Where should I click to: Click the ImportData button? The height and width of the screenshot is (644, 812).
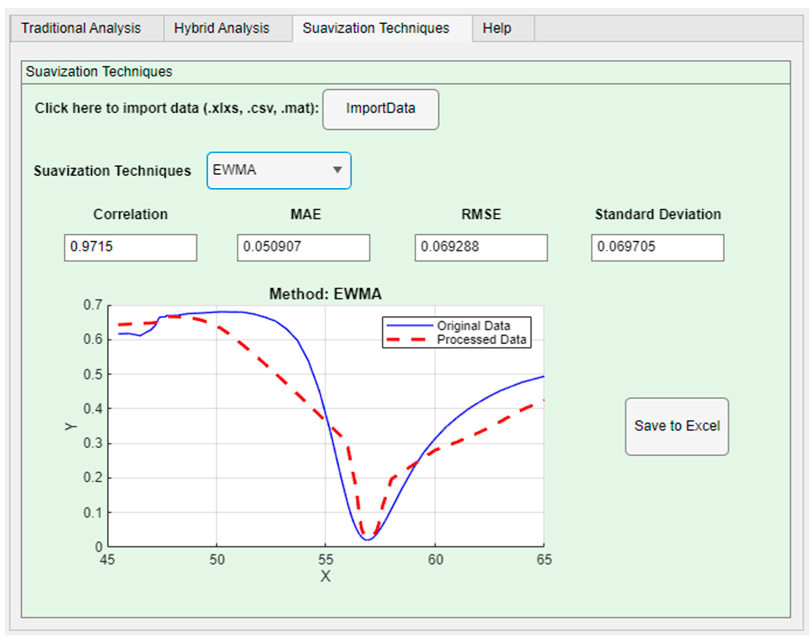tap(380, 109)
